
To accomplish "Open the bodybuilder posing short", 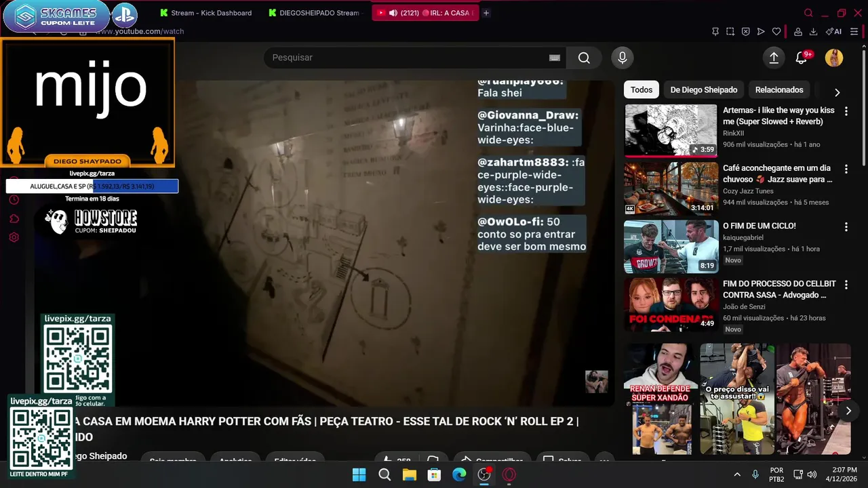I will (x=813, y=399).
